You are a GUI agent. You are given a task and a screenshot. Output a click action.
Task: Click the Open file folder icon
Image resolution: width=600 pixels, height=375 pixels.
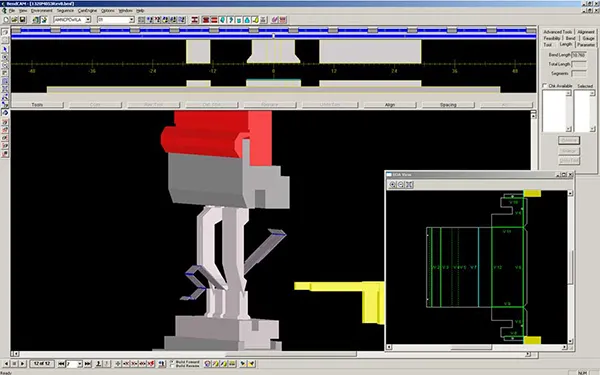(x=15, y=20)
